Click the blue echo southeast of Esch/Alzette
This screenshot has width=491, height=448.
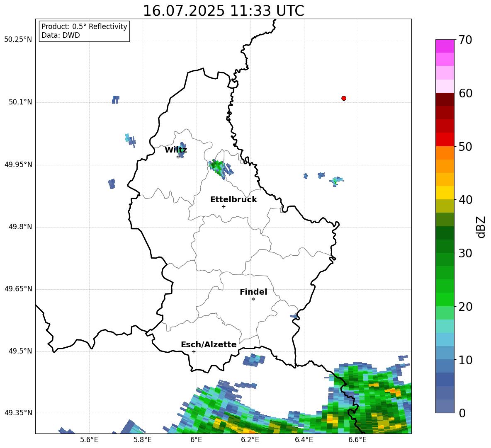(x=254, y=360)
